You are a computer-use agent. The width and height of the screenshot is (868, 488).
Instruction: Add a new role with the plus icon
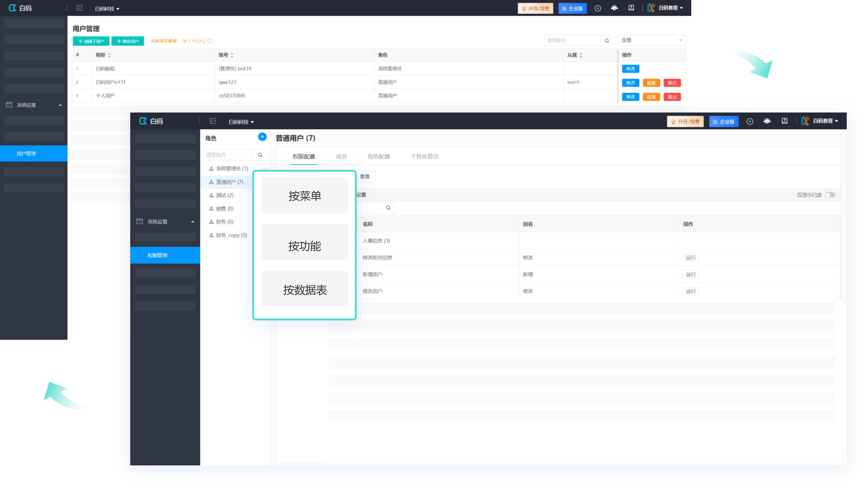click(262, 137)
